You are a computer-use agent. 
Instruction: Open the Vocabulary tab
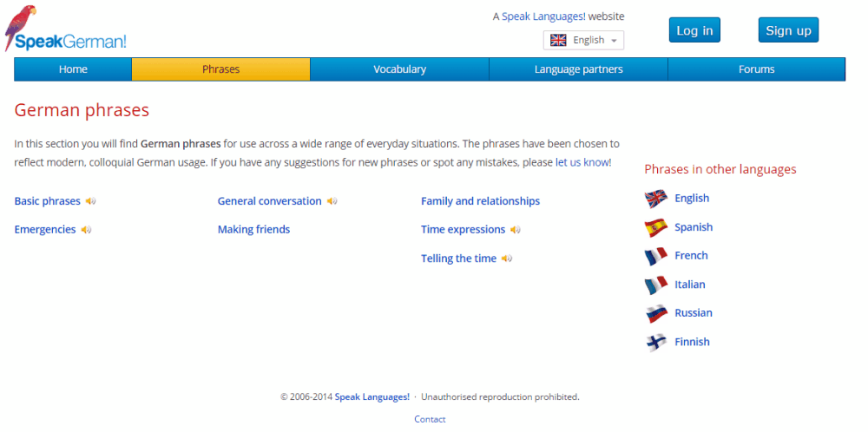[x=399, y=69]
